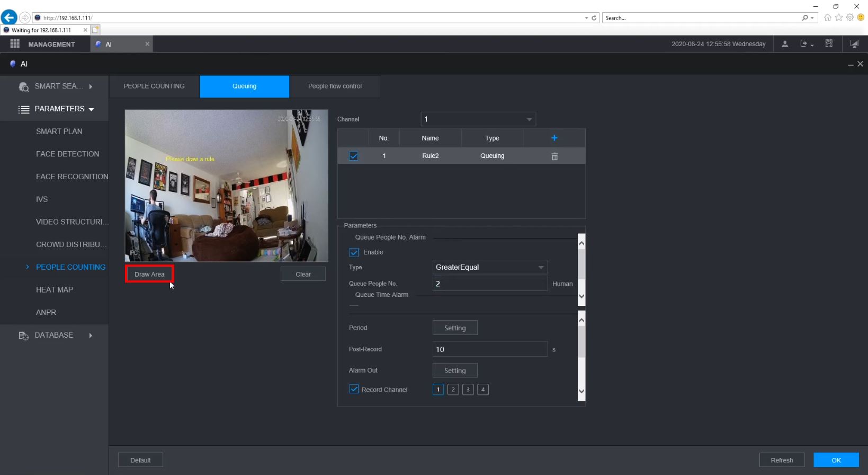This screenshot has height=475, width=868.
Task: Open the QR code icon
Action: [x=829, y=44]
